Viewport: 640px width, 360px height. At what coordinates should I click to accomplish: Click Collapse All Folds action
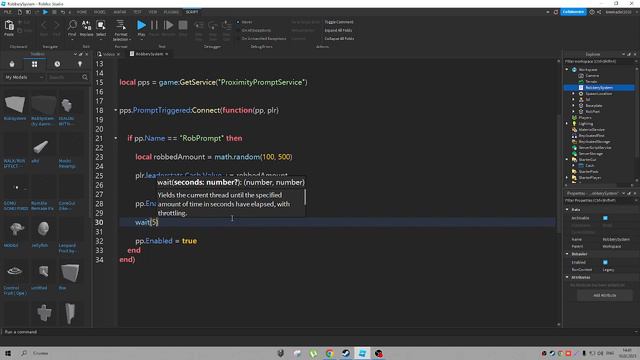click(339, 38)
